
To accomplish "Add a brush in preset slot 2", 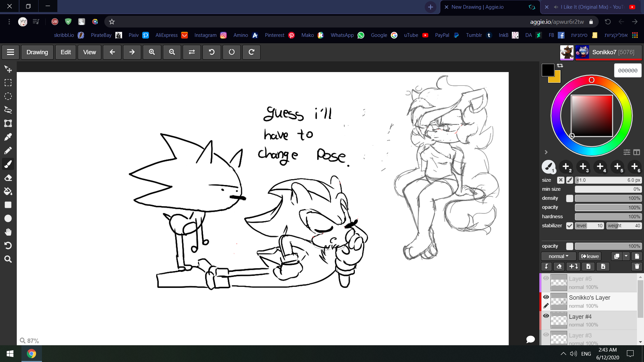I will (566, 167).
